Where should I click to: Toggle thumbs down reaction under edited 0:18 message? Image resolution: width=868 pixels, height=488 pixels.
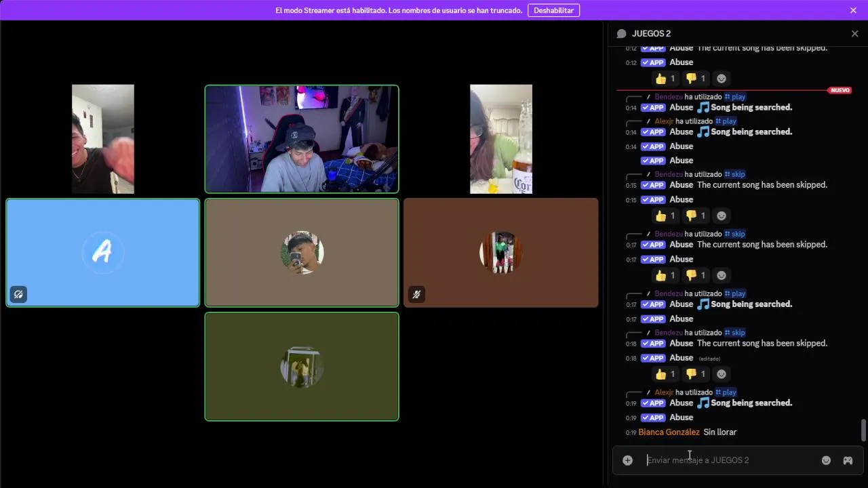tap(694, 374)
